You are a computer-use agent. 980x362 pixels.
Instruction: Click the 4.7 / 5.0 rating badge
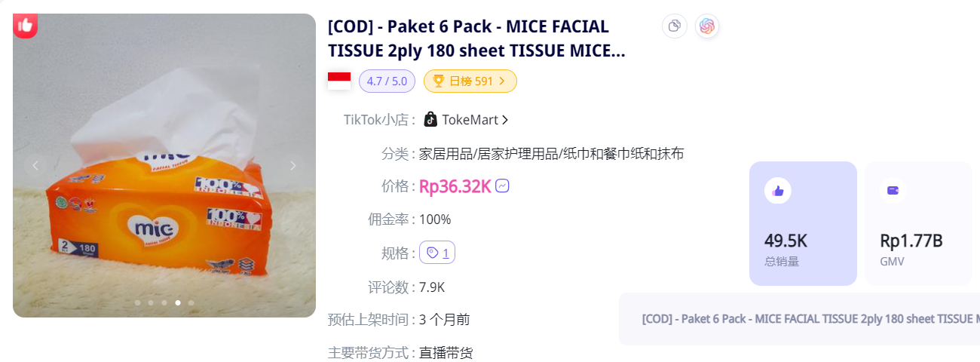click(387, 81)
